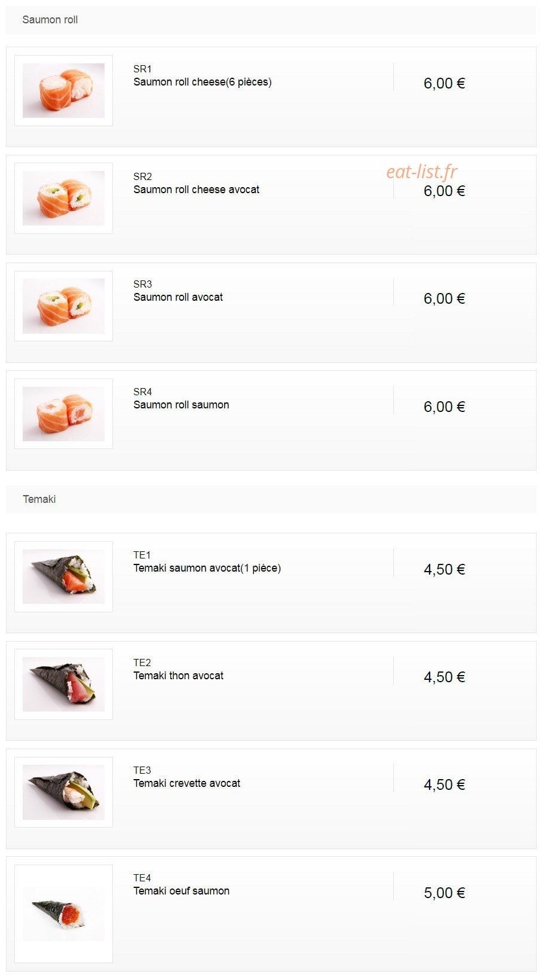
Task: Open the TE4 temaki oeuf saumon image
Action: coord(63,914)
